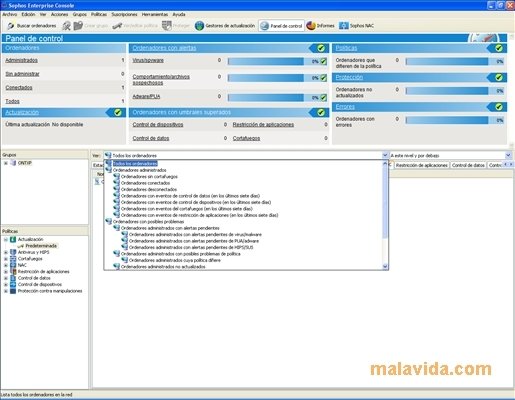Expand the Antivirus y HIPS node
The image size is (515, 400).
pyautogui.click(x=6, y=252)
